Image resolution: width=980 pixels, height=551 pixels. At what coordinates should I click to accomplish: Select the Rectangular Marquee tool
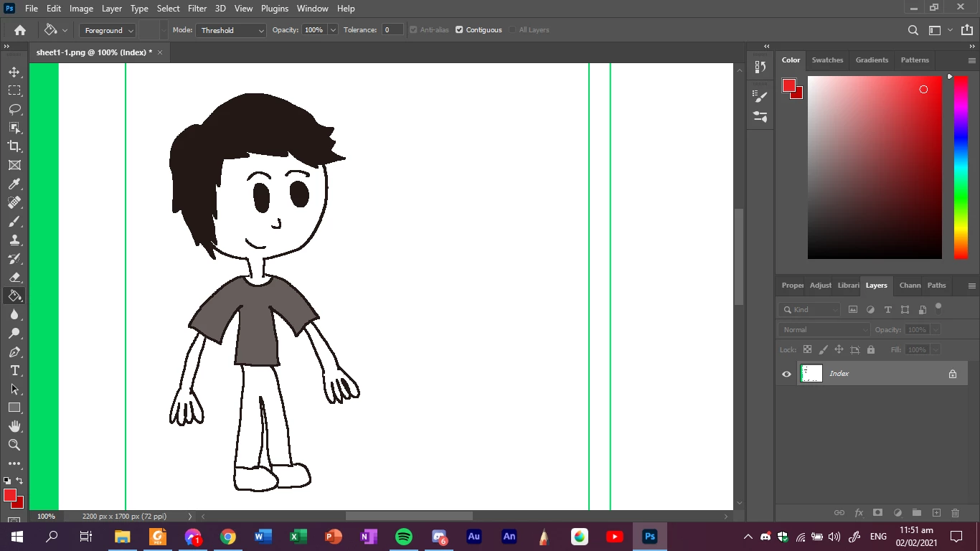(14, 90)
